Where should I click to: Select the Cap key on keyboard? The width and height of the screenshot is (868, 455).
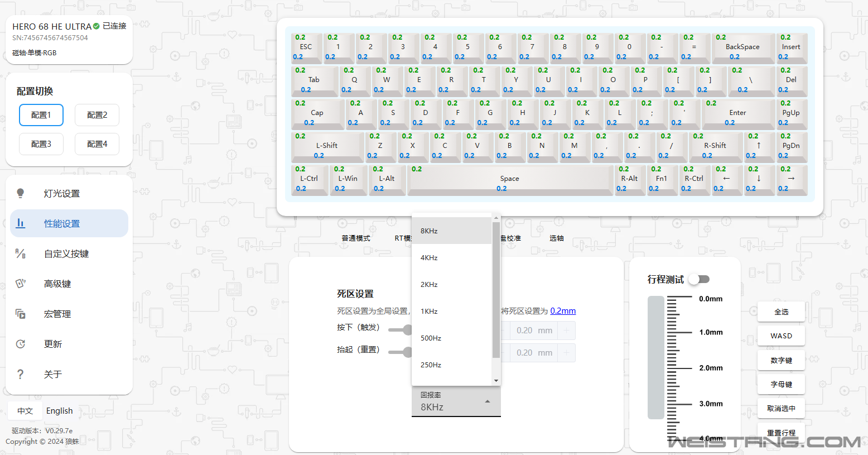coord(317,113)
